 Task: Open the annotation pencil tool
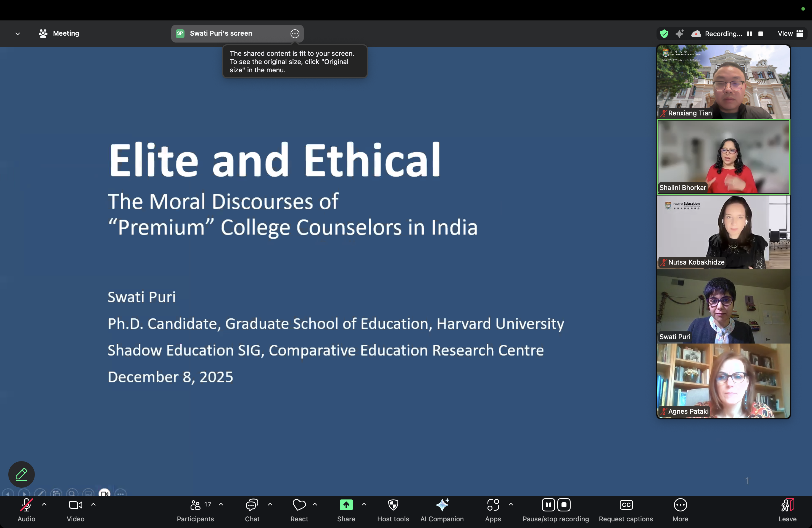22,474
